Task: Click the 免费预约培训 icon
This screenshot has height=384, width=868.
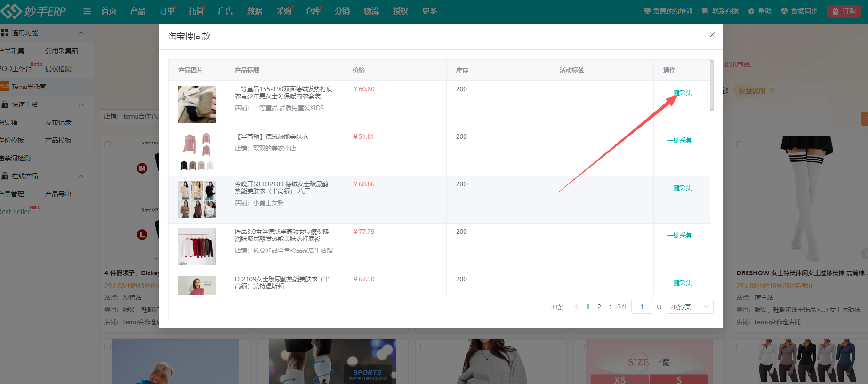Action: pyautogui.click(x=647, y=11)
